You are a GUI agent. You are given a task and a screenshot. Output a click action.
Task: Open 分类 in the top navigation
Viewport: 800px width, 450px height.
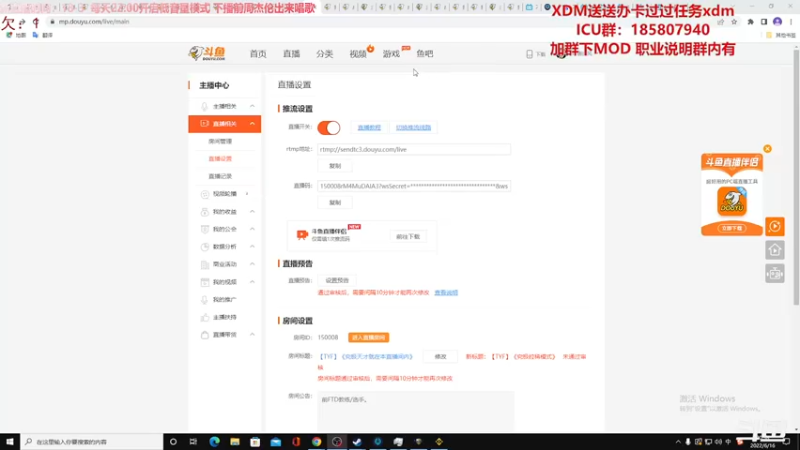(x=324, y=54)
